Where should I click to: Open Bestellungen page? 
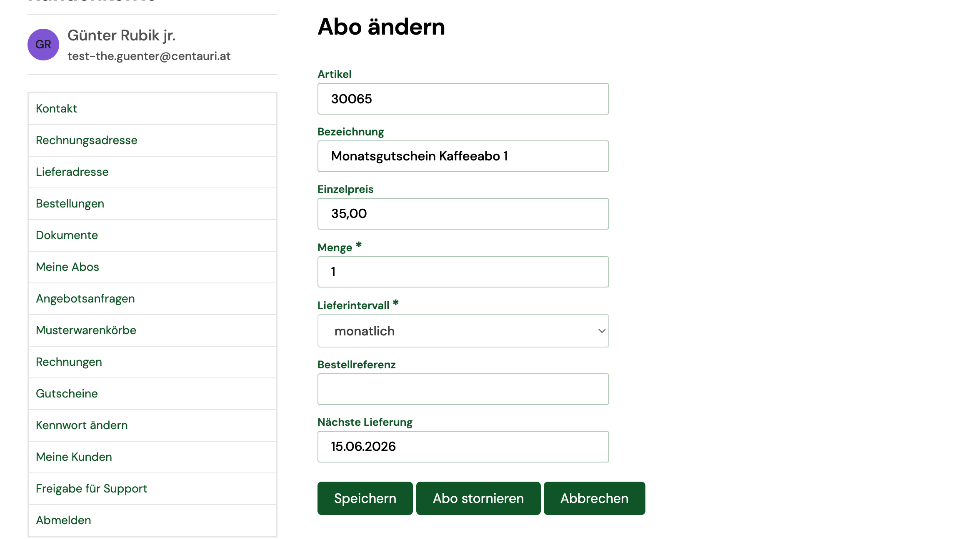152,204
